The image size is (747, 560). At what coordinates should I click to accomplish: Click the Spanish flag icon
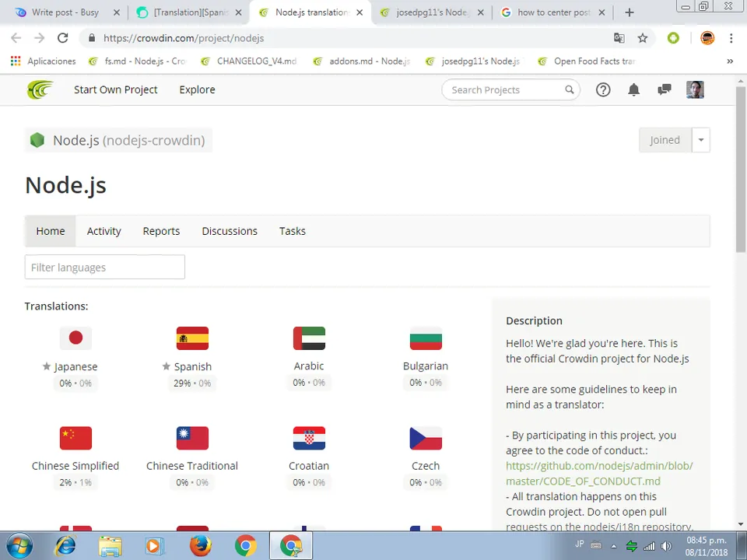click(x=192, y=338)
